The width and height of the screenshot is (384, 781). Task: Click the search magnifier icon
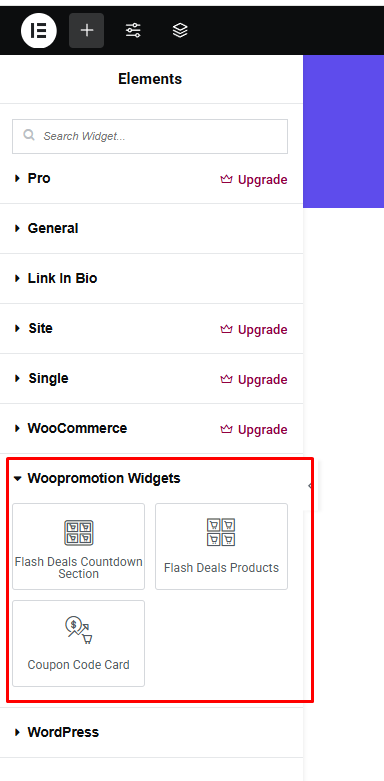(29, 135)
